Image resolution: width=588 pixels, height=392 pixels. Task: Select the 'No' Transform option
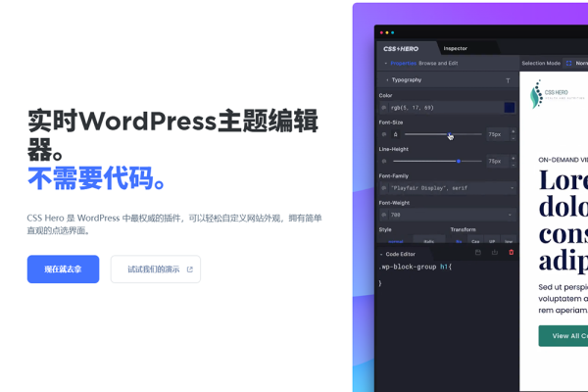(x=459, y=241)
